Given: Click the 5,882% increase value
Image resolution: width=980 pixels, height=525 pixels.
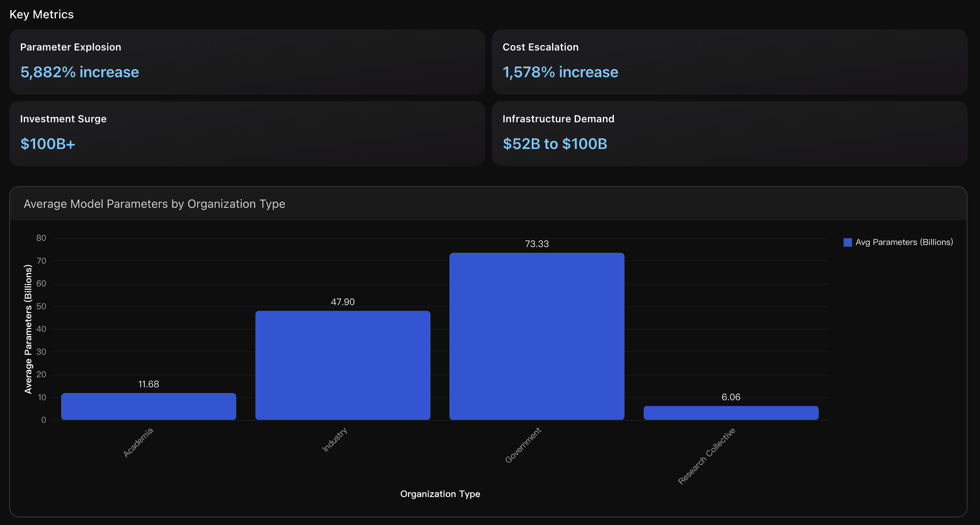Looking at the screenshot, I should [x=80, y=72].
